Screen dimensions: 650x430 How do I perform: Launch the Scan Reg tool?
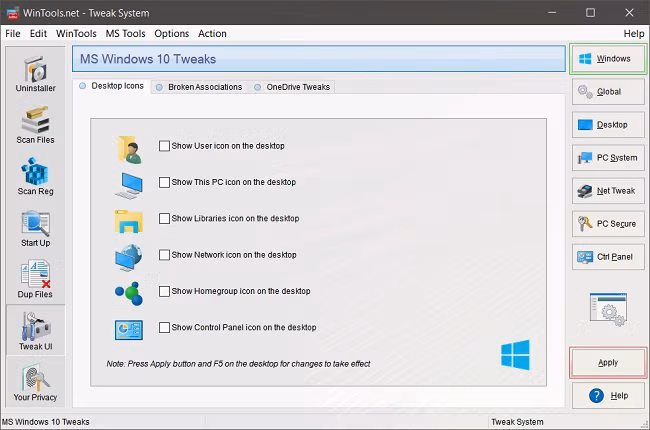tap(35, 176)
